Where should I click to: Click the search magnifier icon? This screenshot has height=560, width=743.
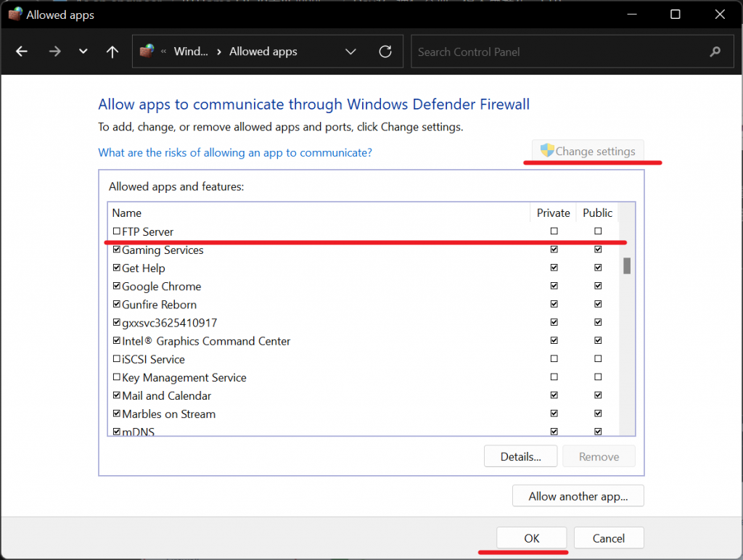[x=715, y=52]
